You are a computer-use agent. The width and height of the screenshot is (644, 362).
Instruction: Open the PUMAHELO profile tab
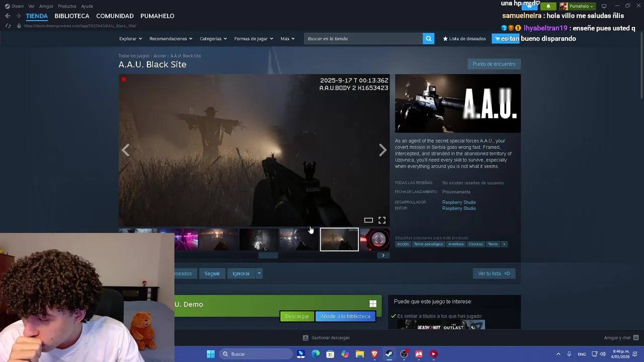pos(157,16)
